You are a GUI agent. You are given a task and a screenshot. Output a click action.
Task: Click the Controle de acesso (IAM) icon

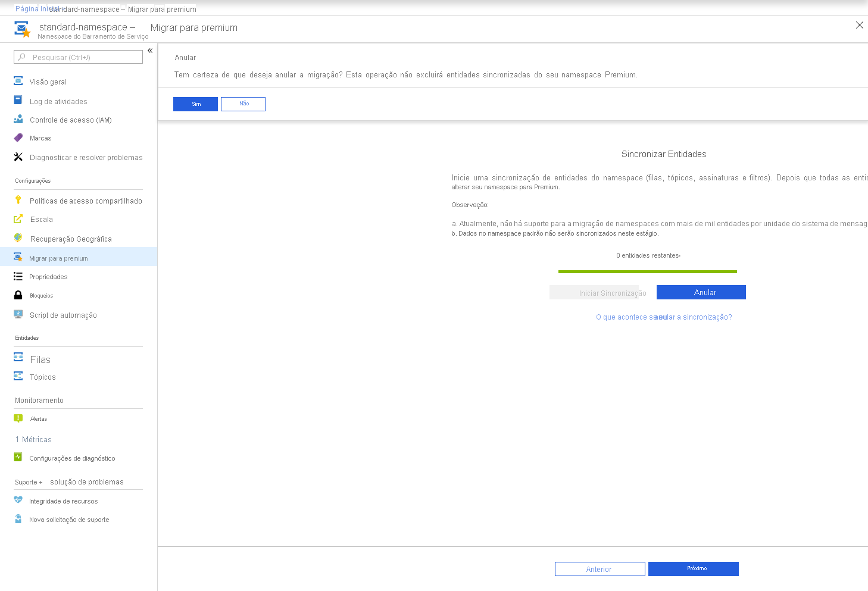pos(18,120)
